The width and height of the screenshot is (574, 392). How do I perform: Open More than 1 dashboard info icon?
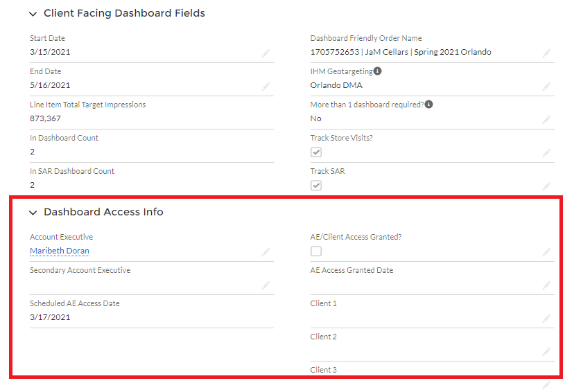point(428,104)
